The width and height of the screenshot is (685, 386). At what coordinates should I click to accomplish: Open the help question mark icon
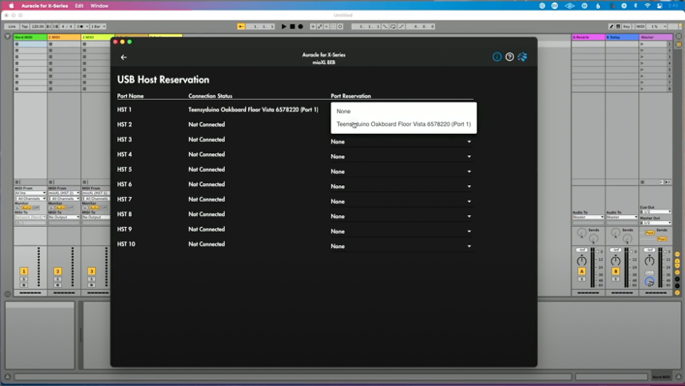pyautogui.click(x=509, y=57)
